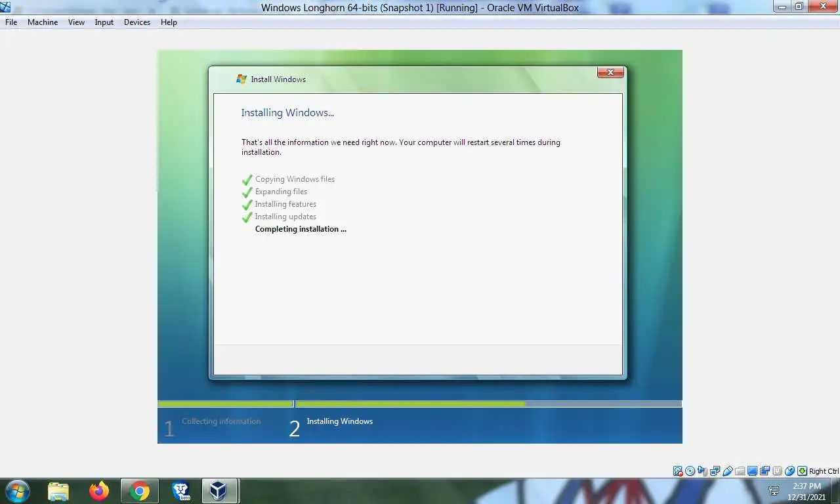Screen dimensions: 840x504
Task: Open the View menu
Action: tap(76, 22)
